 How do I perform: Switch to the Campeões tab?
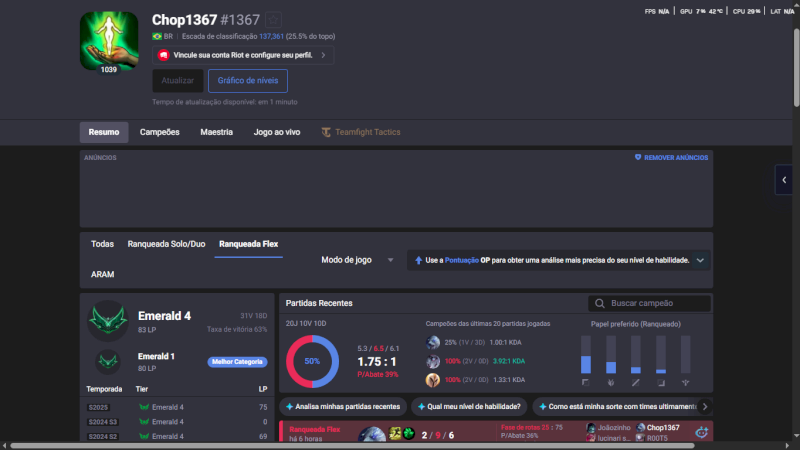point(159,132)
